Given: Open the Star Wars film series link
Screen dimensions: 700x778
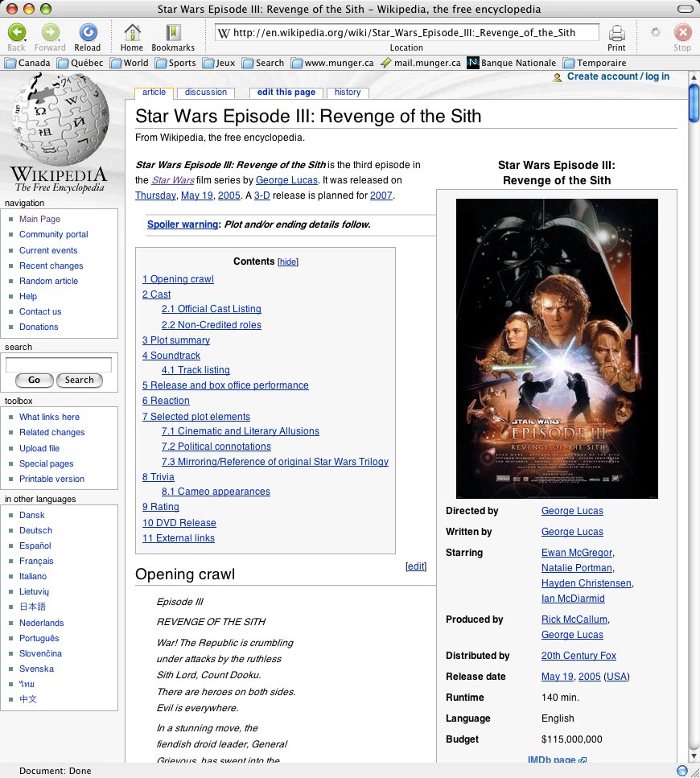Looking at the screenshot, I should (x=173, y=180).
